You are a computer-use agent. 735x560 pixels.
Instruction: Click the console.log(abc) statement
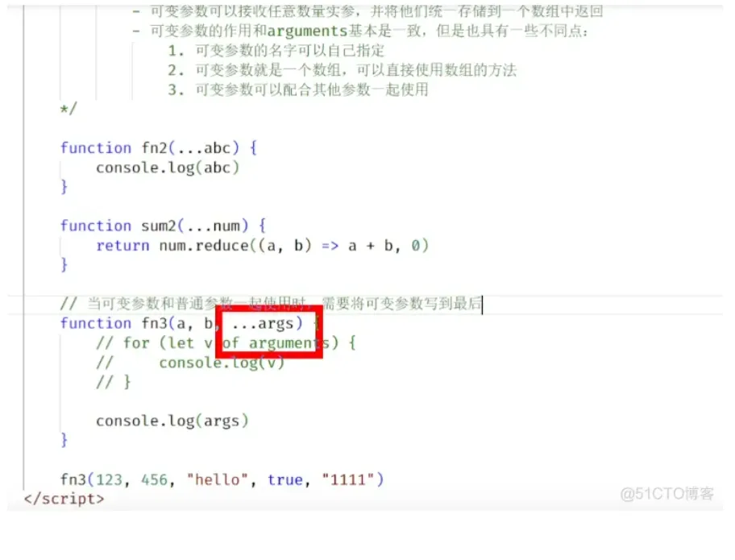[168, 168]
